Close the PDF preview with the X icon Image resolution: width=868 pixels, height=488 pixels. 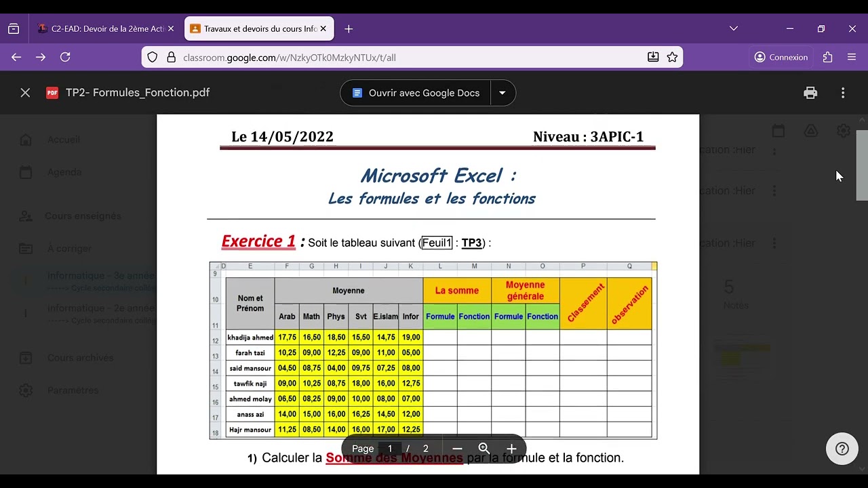pyautogui.click(x=25, y=93)
